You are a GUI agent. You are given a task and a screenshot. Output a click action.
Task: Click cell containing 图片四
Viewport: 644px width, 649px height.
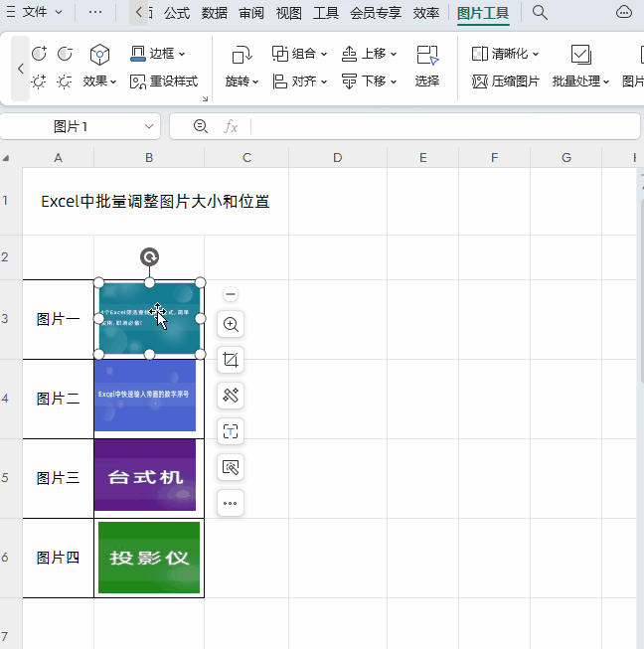point(59,558)
